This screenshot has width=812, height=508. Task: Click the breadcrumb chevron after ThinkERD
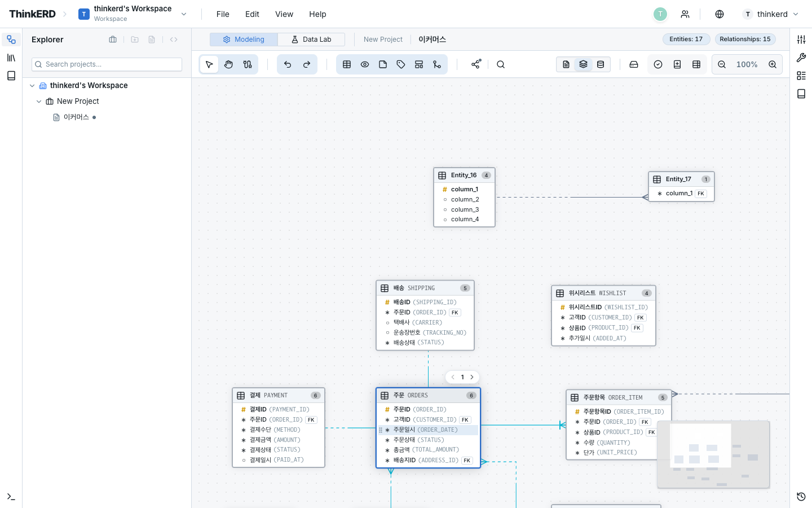coord(65,14)
